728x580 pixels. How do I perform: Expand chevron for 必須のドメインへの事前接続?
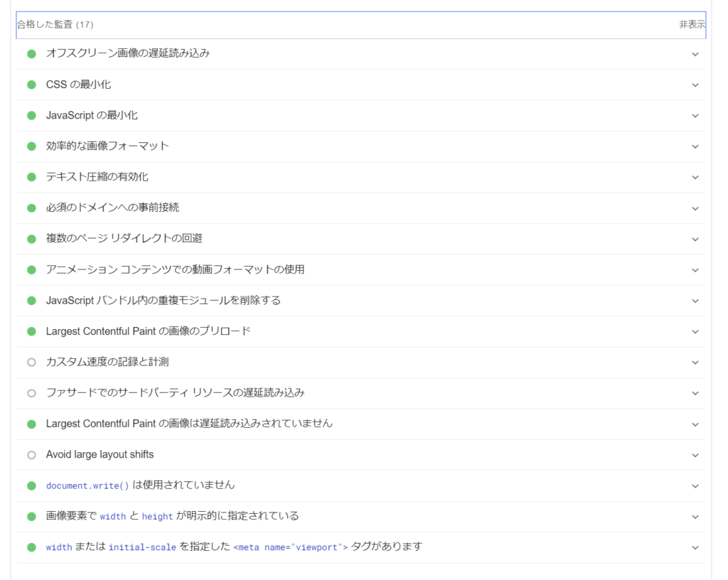[695, 208]
